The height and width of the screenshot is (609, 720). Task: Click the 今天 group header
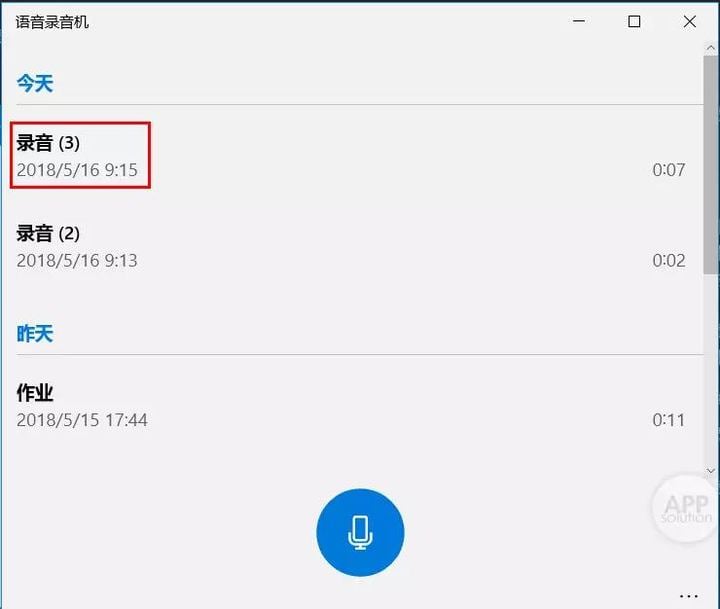click(35, 84)
